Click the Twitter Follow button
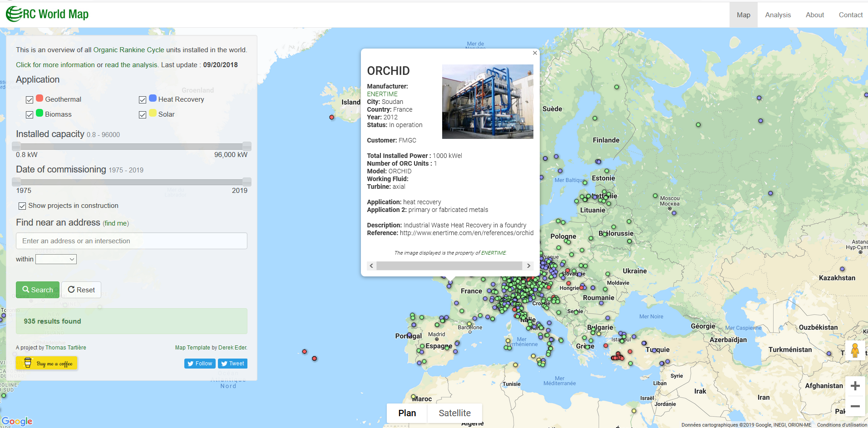The image size is (868, 428). (200, 364)
